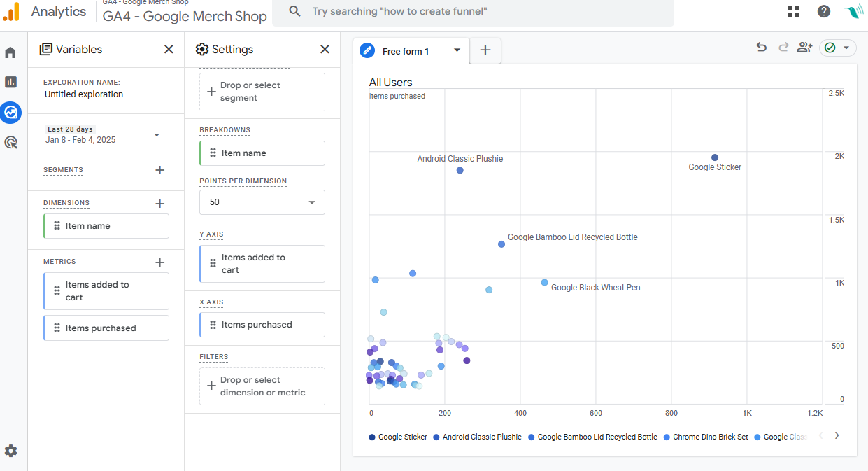Open the Google apps grid icon

[x=794, y=11]
